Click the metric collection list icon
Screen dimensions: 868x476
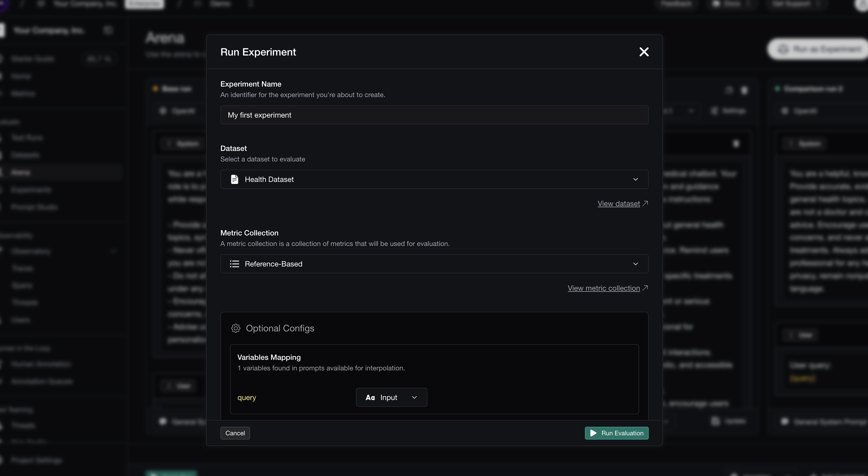pos(235,264)
